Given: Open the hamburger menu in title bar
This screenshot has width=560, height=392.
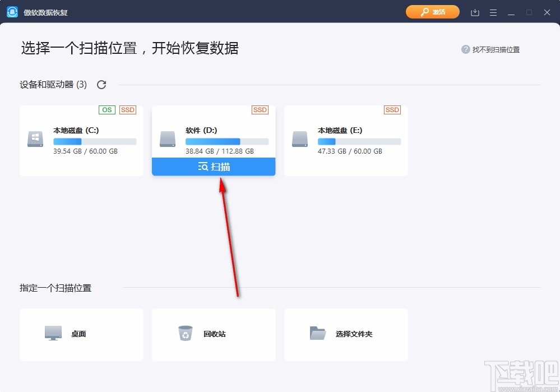Looking at the screenshot, I should click(x=493, y=12).
